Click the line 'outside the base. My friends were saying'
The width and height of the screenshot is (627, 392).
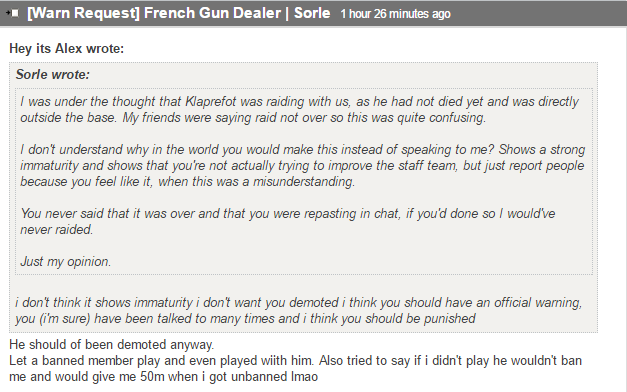(253, 118)
